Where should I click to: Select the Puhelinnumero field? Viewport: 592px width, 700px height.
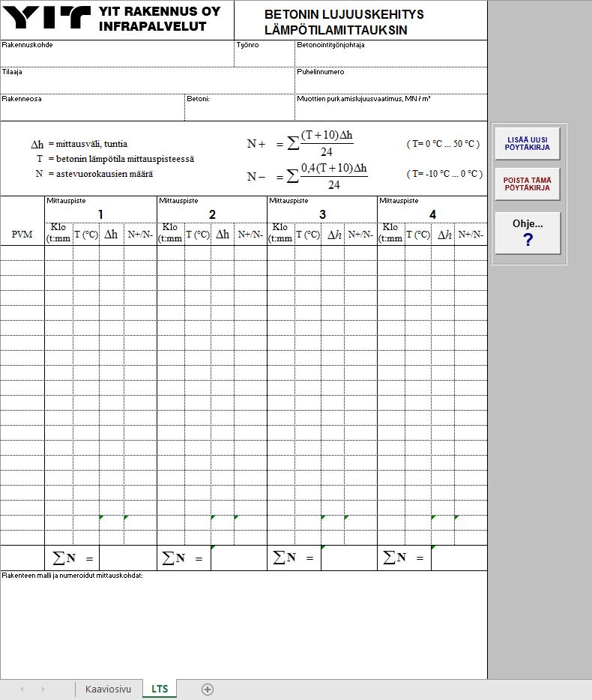pos(391,81)
